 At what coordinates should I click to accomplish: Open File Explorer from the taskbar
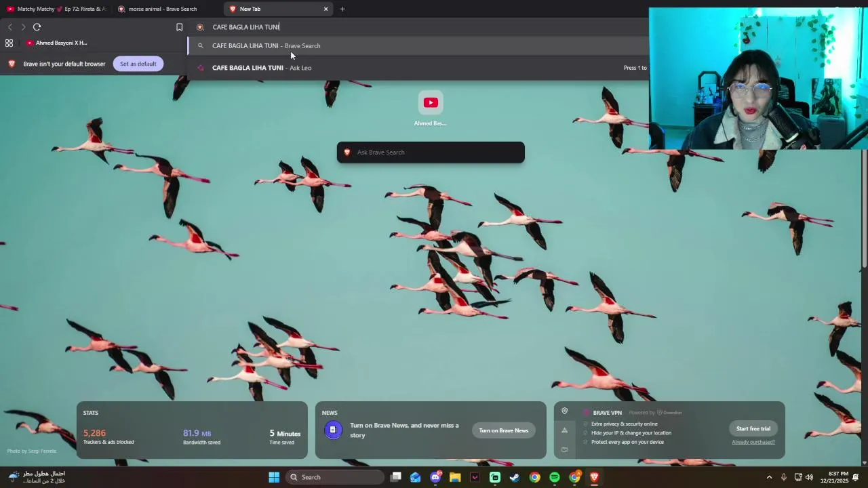pos(455,477)
